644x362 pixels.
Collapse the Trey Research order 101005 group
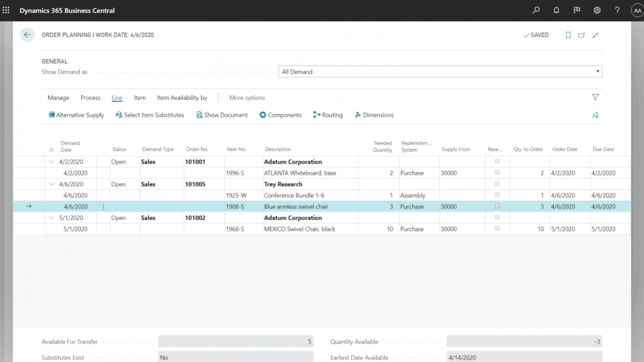51,184
